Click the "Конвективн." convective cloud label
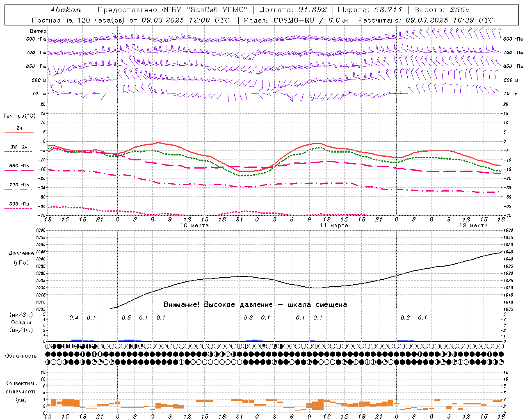 [x=21, y=383]
